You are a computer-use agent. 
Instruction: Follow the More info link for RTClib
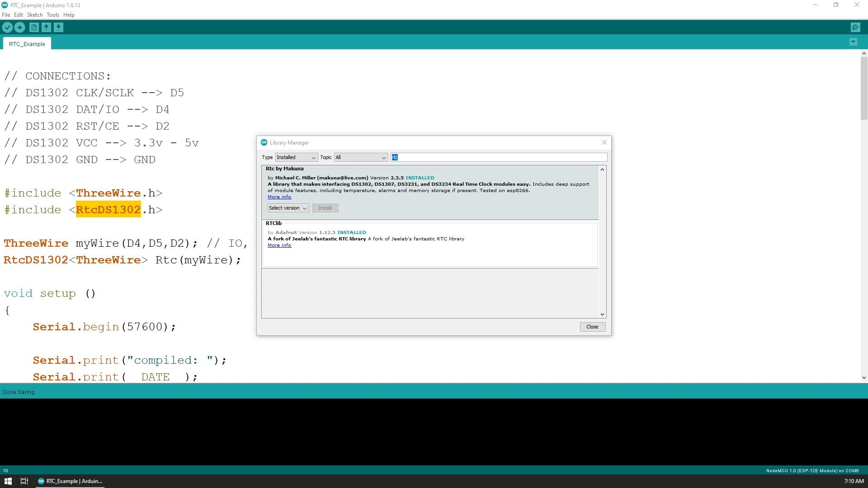(279, 245)
